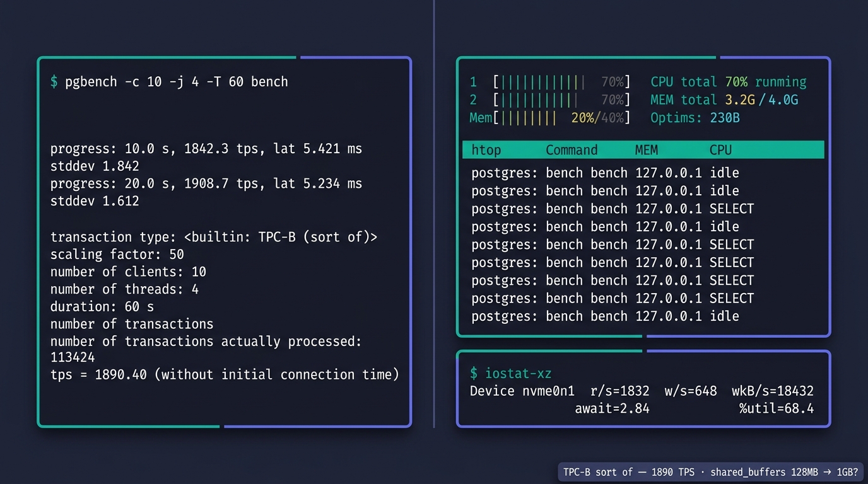This screenshot has width=868, height=484.
Task: Select the number of threads: 4 line
Action: (x=124, y=289)
